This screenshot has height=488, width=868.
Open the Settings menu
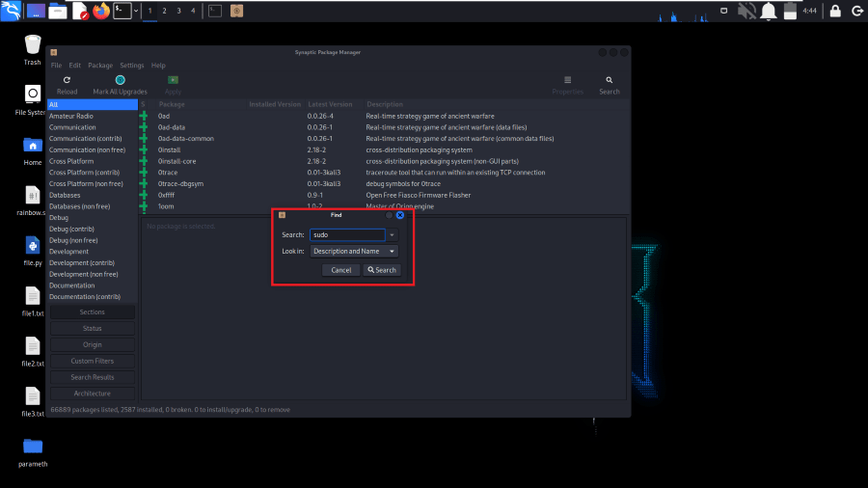pyautogui.click(x=132, y=66)
